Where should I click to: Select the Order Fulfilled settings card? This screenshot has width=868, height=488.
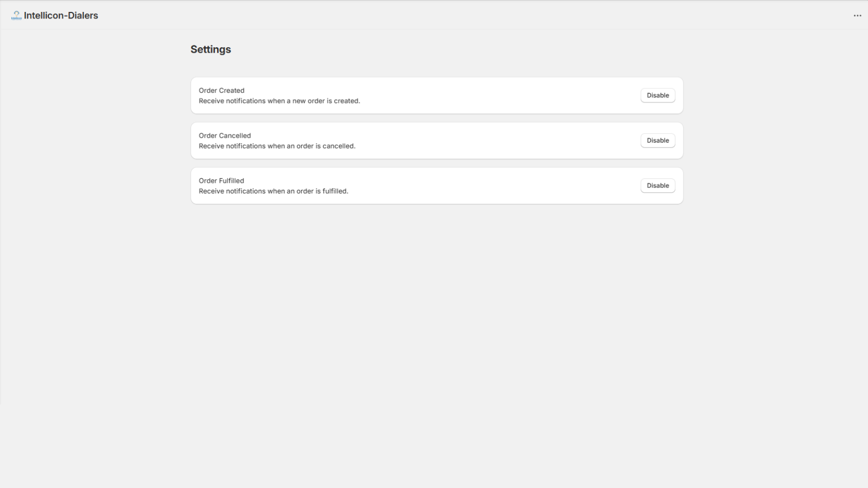click(x=437, y=185)
